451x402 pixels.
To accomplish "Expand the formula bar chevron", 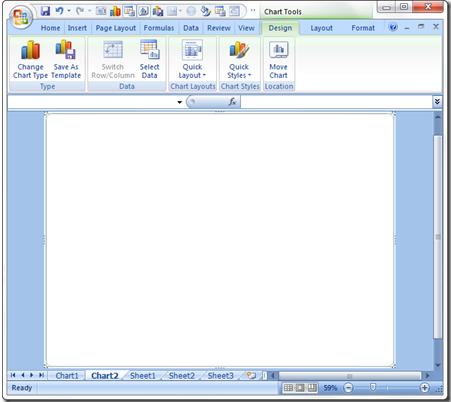I will click(x=437, y=102).
